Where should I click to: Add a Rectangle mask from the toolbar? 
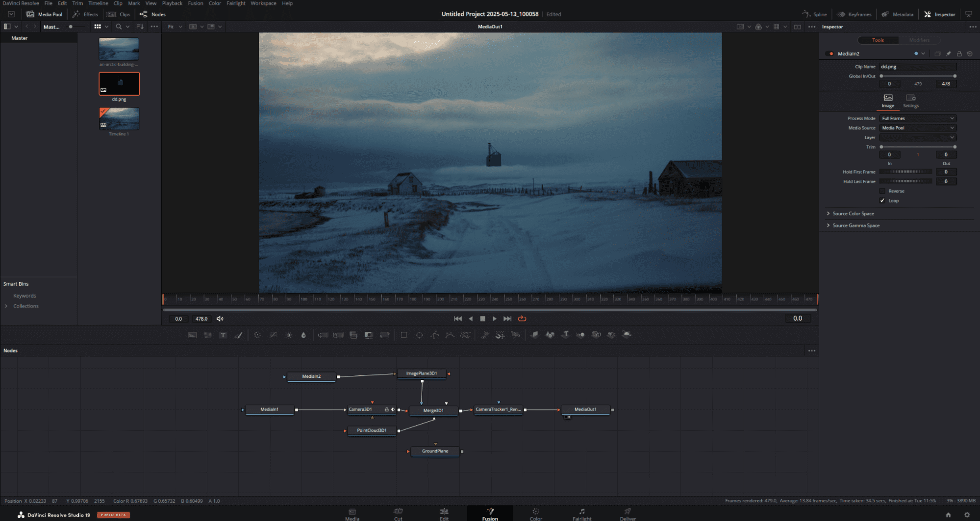coord(404,335)
